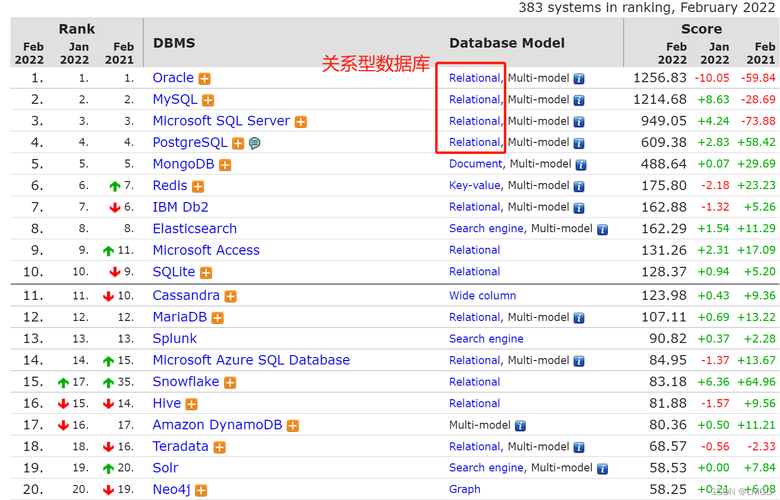Click the Key-value model link for Redis
Viewport: 780px width, 500px height.
tap(475, 186)
